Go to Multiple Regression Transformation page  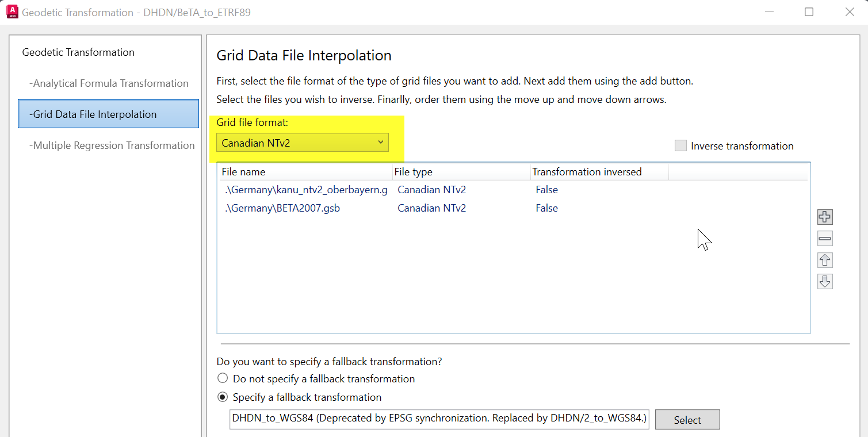point(112,145)
